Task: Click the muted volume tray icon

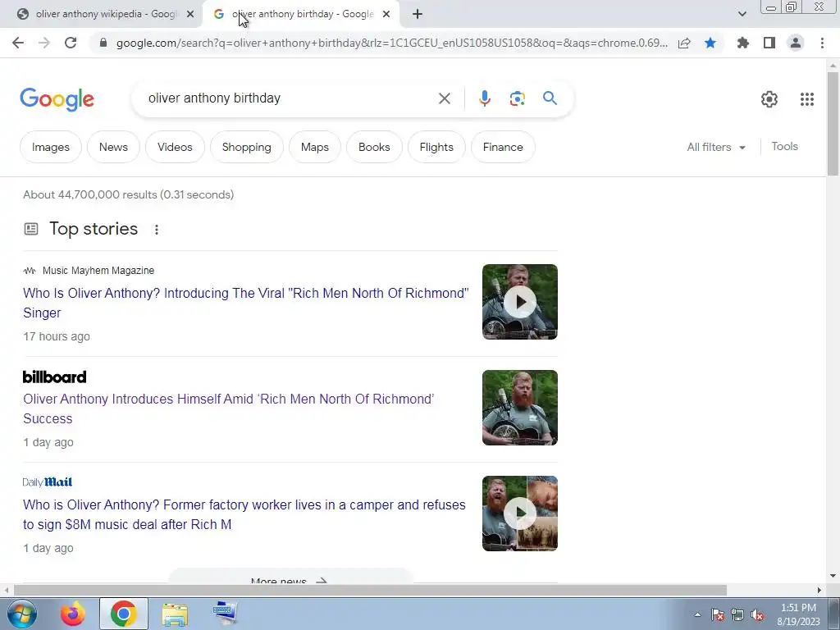Action: tap(757, 615)
